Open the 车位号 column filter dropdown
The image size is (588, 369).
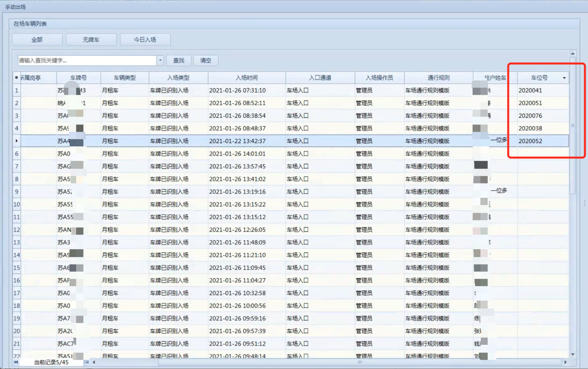564,78
